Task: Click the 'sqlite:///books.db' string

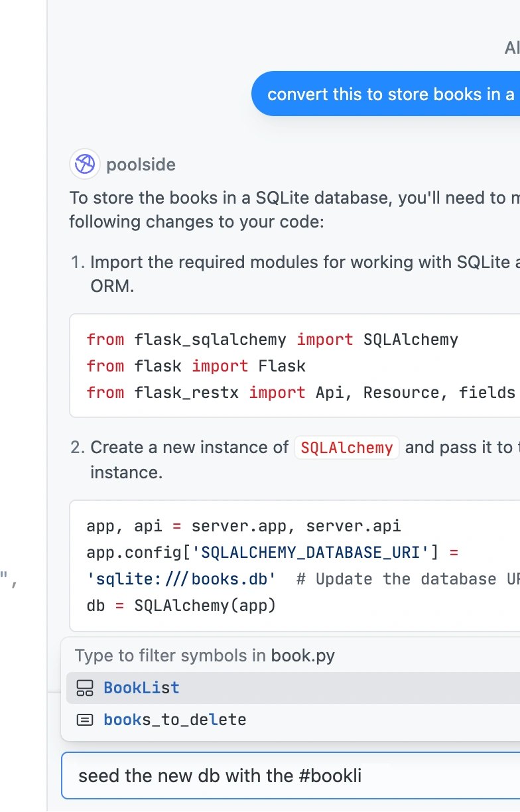Action: coord(181,579)
